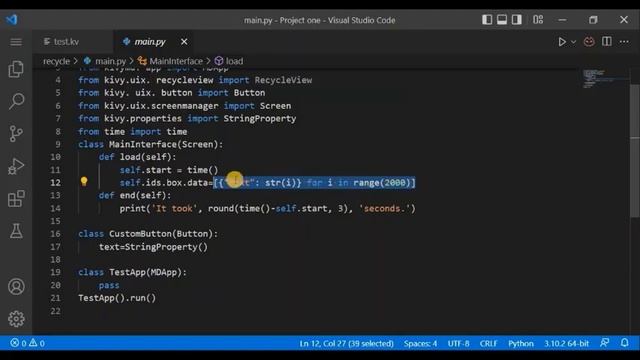Click the 'import Screen' line 6
This screenshot has width=640, height=360.
184,106
